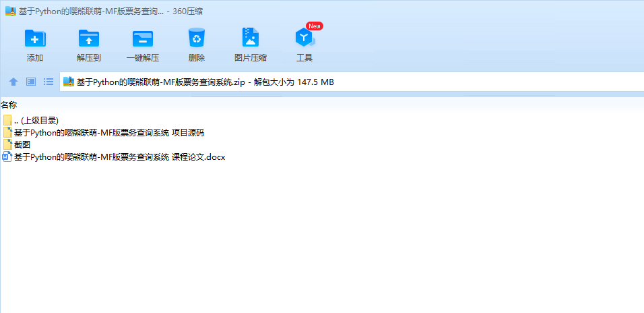
Task: Switch to the thumbnail view icon
Action: click(x=31, y=82)
